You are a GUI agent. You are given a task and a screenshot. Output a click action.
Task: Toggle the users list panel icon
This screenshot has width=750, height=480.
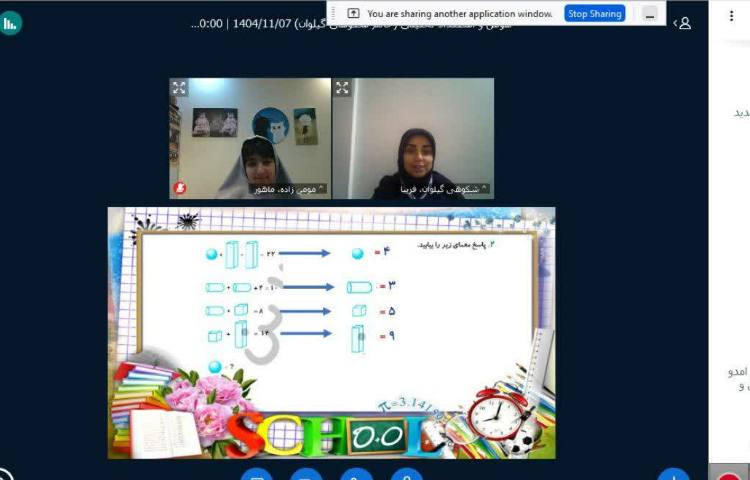685,23
